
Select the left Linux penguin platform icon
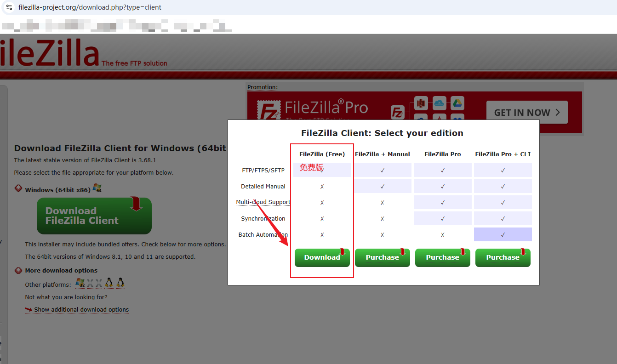(x=109, y=283)
